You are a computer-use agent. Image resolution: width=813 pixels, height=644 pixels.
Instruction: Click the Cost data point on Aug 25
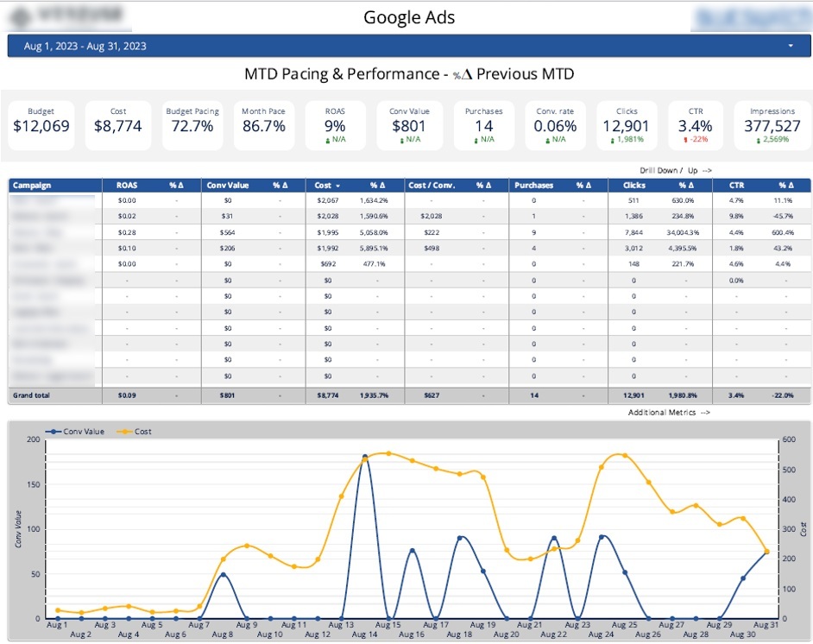pos(625,455)
